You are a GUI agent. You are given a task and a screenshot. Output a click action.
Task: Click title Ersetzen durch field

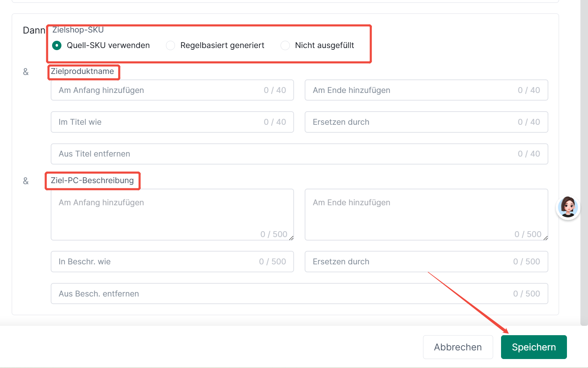click(427, 122)
